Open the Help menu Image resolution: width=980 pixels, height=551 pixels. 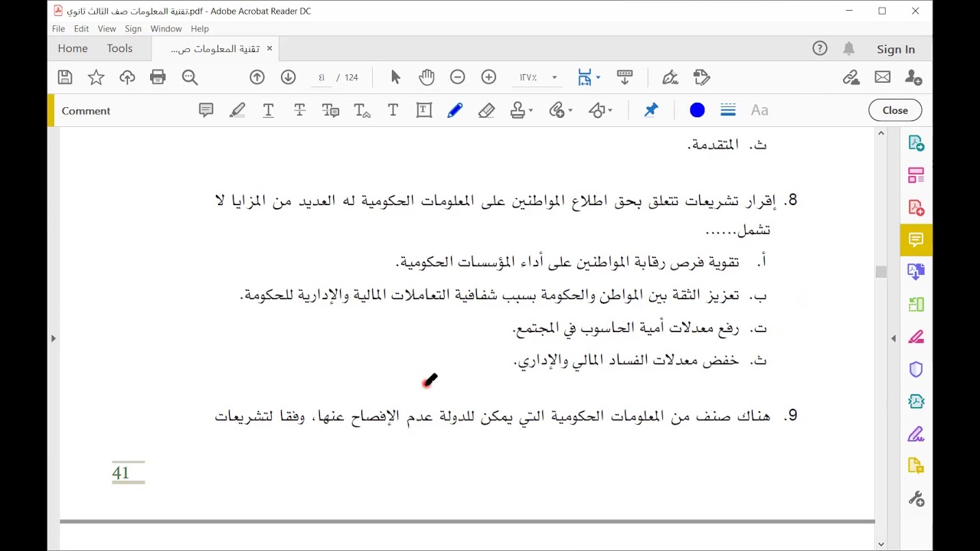point(200,28)
